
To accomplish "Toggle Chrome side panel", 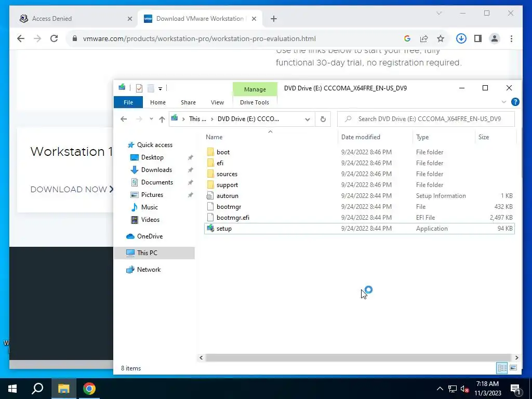I will [478, 38].
